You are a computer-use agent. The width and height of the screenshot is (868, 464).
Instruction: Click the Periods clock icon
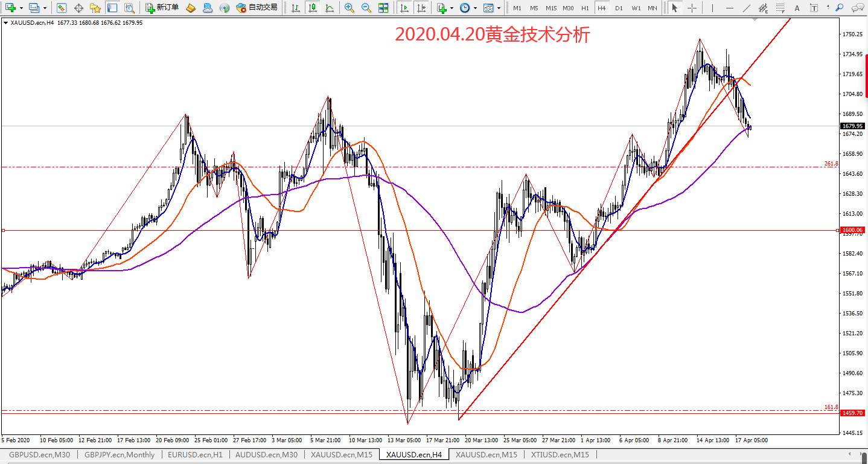point(465,8)
